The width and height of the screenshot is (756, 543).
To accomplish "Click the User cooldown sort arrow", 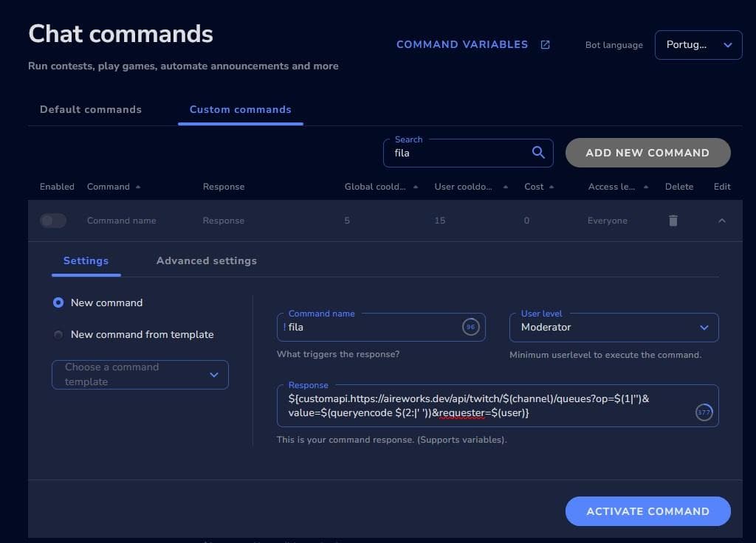I will tap(504, 187).
